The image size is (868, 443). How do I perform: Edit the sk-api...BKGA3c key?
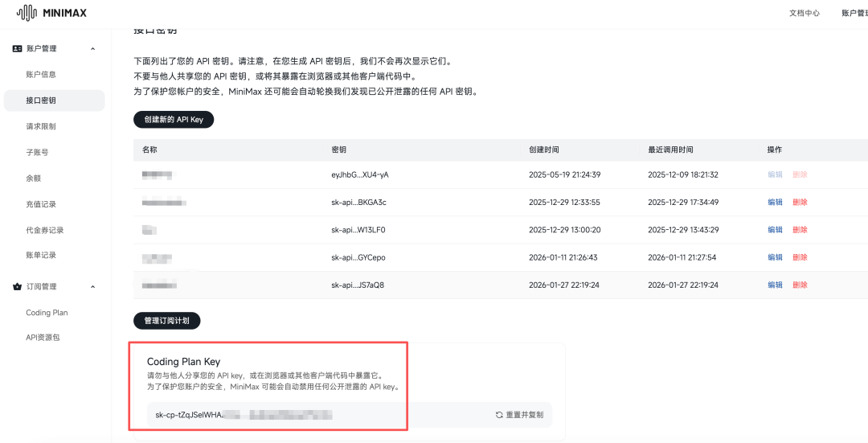[x=775, y=202]
